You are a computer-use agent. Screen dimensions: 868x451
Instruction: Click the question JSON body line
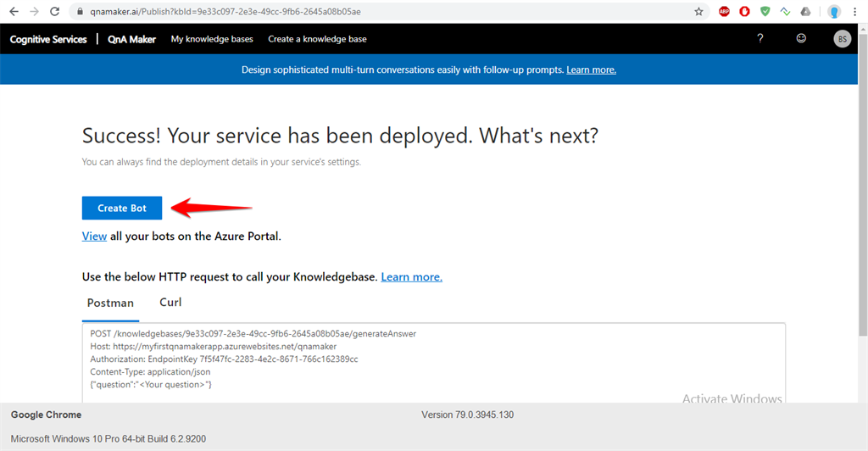point(151,385)
